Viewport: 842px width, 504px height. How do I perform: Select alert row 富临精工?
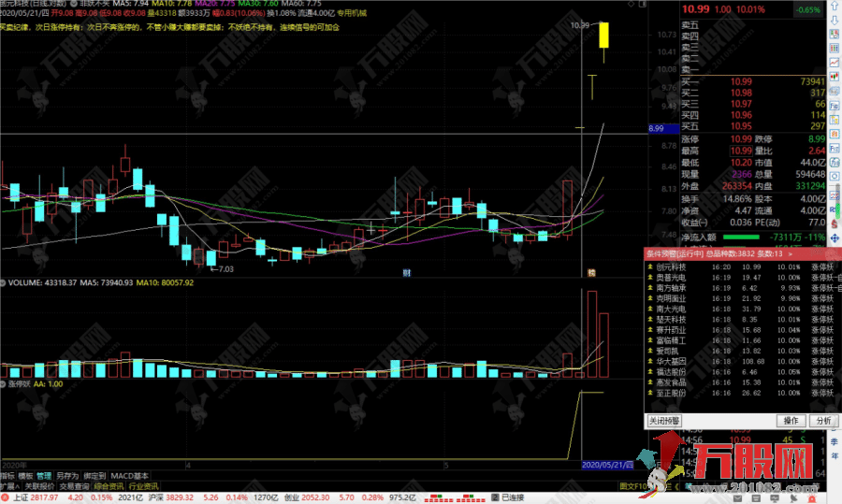[743, 340]
